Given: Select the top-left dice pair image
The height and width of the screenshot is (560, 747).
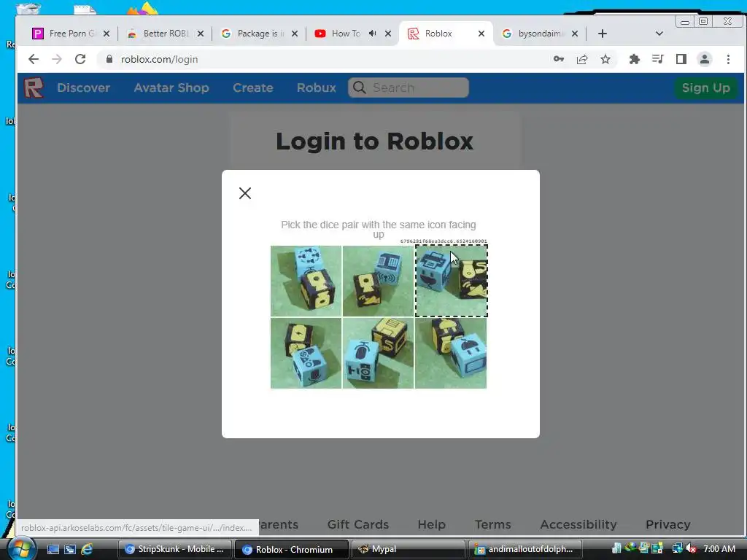Looking at the screenshot, I should pos(306,281).
